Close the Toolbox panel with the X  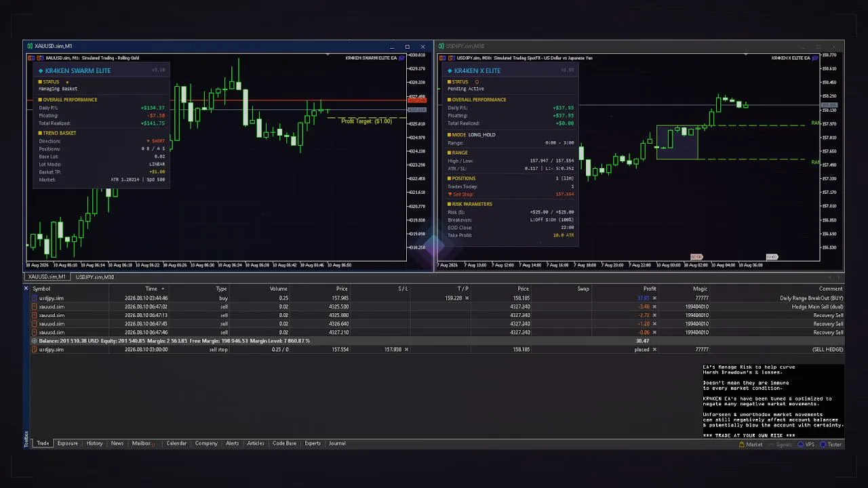[26, 289]
